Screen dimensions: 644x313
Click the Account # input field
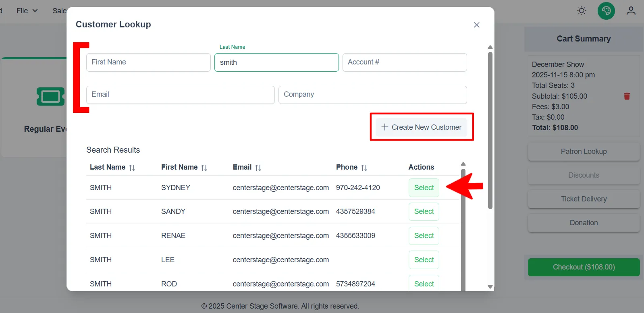pos(405,62)
